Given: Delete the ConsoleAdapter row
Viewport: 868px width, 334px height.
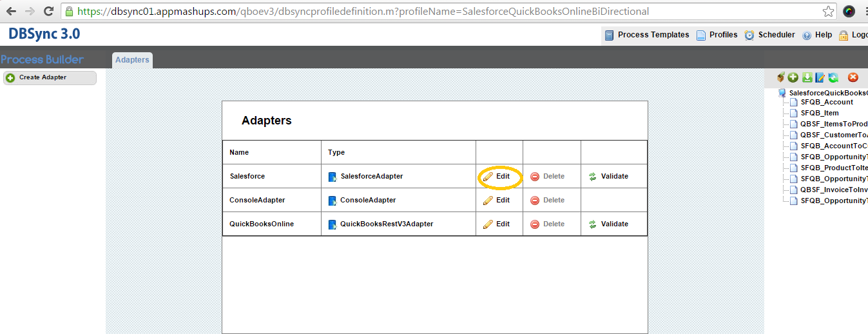Looking at the screenshot, I should pos(547,200).
